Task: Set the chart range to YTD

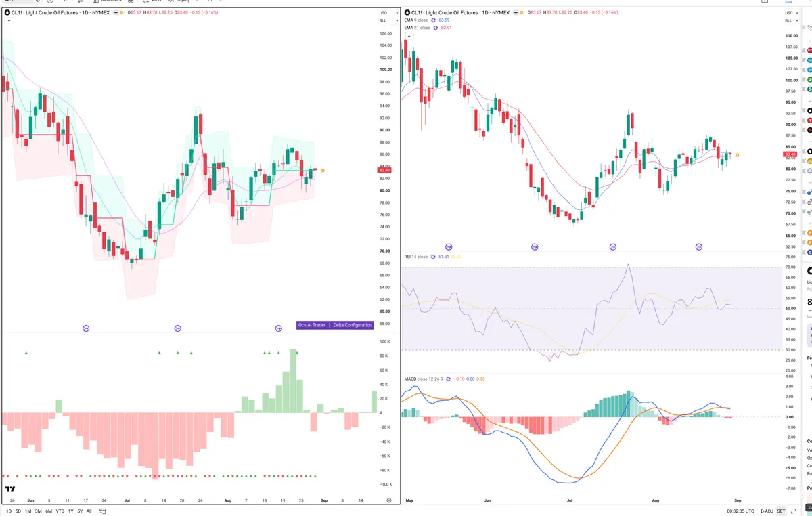Action: pos(60,511)
